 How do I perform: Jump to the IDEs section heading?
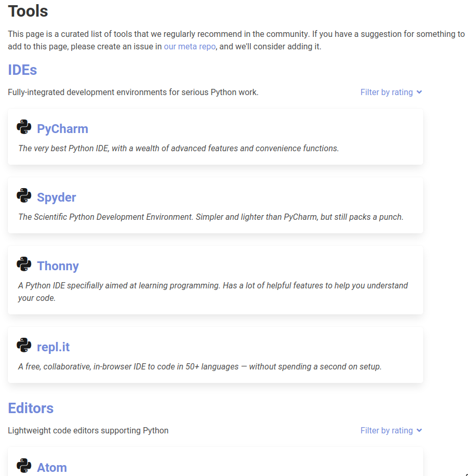[x=22, y=70]
